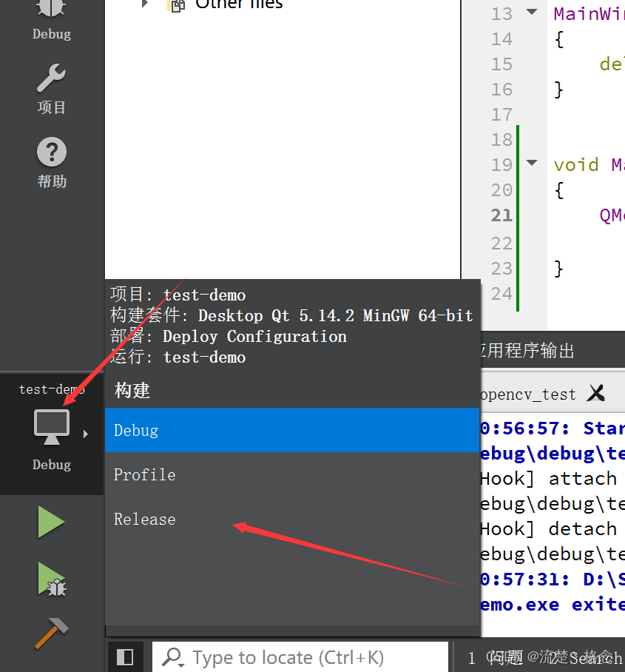This screenshot has height=672, width=625.
Task: Click the '部署: Deploy Configuration' line
Action: coord(229,337)
